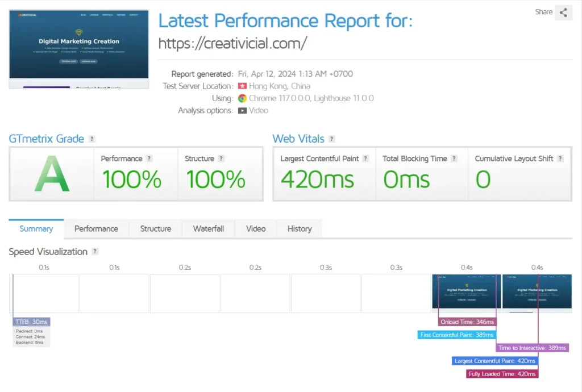Screen dimensions: 582x392
Task: Select the Summary tab
Action: (36, 229)
